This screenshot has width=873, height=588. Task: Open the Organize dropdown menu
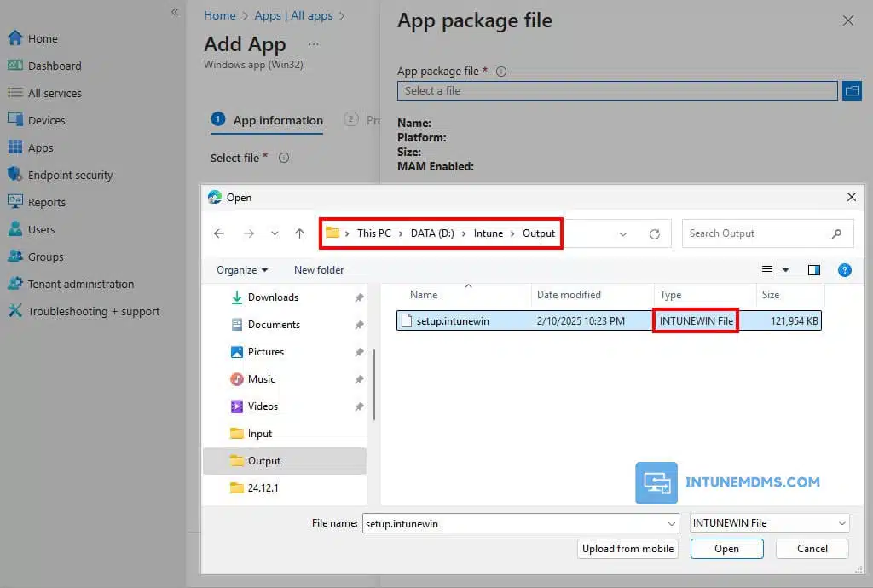(242, 270)
